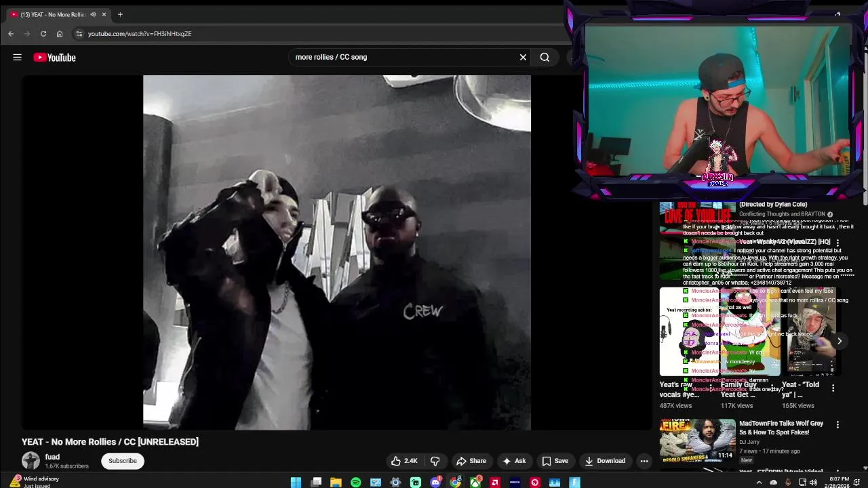Click the video title YEAT - No More Rollies
The height and width of the screenshot is (488, 868).
(x=110, y=442)
